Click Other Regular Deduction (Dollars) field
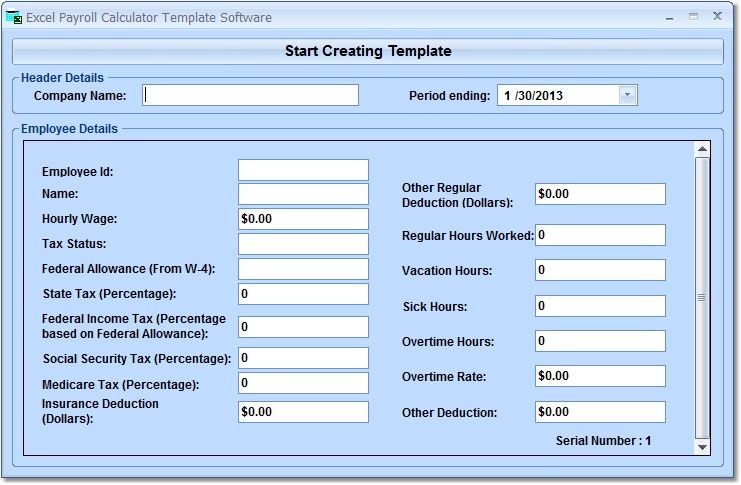Viewport: 741px width, 485px height. pyautogui.click(x=600, y=194)
